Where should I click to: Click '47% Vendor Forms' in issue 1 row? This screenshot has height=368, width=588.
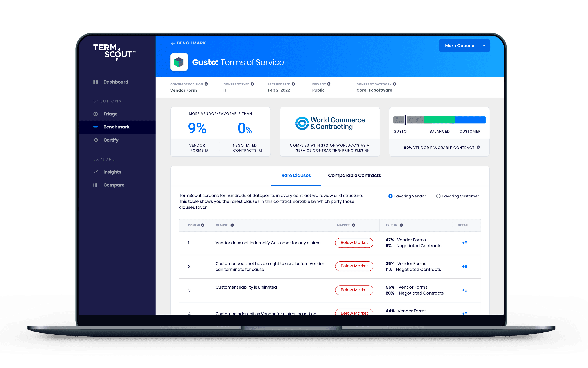pos(406,240)
